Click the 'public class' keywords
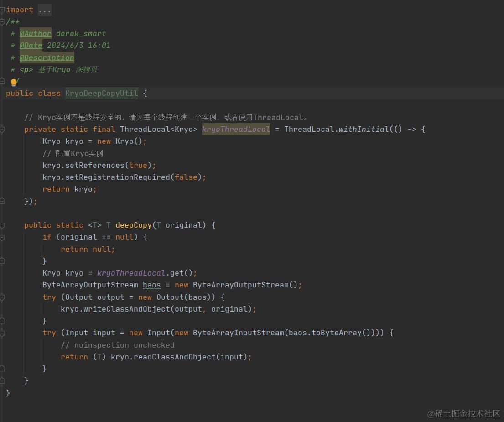The height and width of the screenshot is (422, 504). coord(33,94)
